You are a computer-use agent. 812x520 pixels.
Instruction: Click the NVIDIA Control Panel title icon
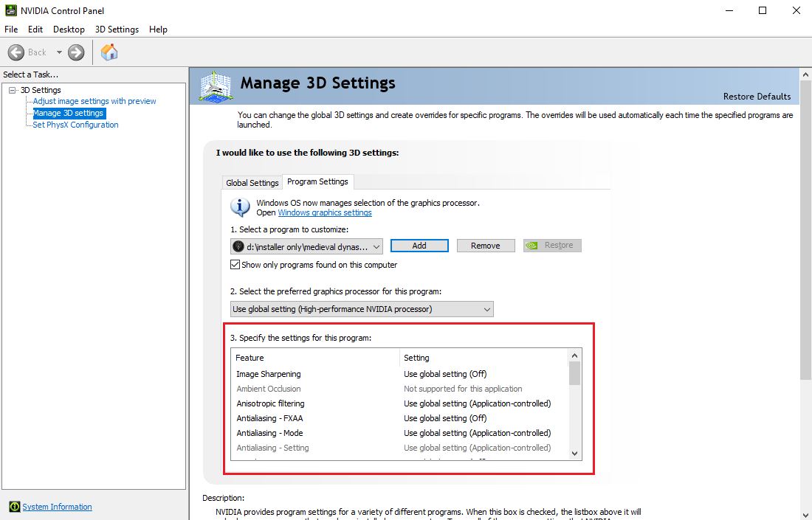click(x=8, y=10)
